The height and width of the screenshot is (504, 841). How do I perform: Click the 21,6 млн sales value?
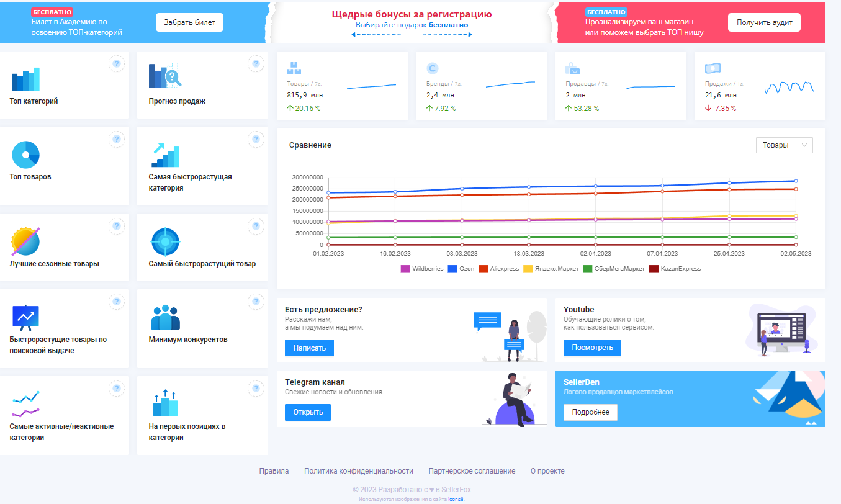tap(721, 95)
